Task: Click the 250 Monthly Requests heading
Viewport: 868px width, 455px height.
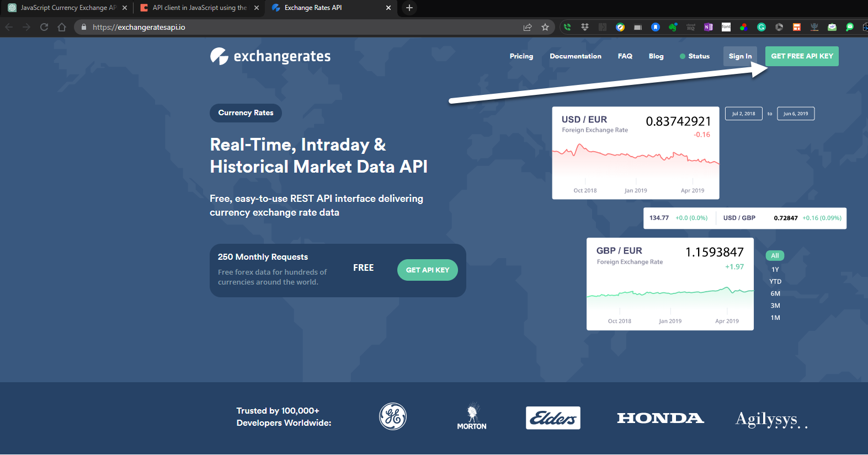Action: [263, 257]
